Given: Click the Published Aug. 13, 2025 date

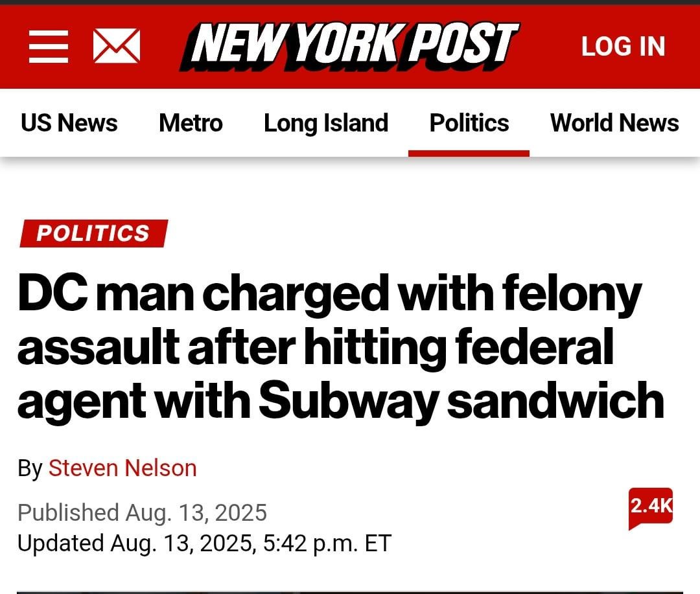Looking at the screenshot, I should tap(142, 512).
